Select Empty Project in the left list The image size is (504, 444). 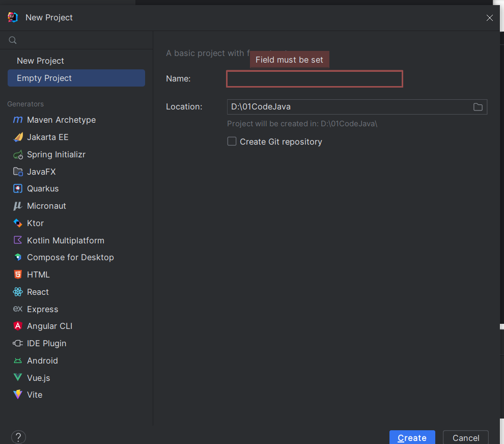pos(76,78)
